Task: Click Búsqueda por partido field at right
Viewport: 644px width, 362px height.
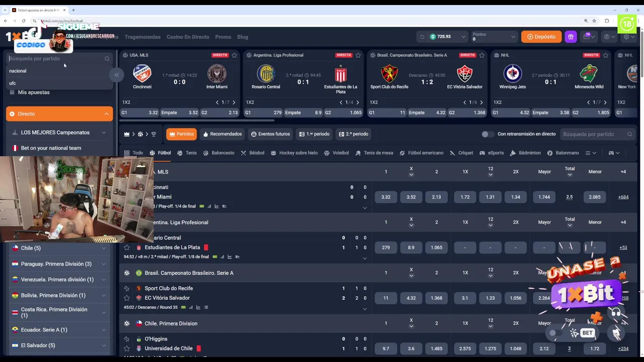Action: point(597,134)
